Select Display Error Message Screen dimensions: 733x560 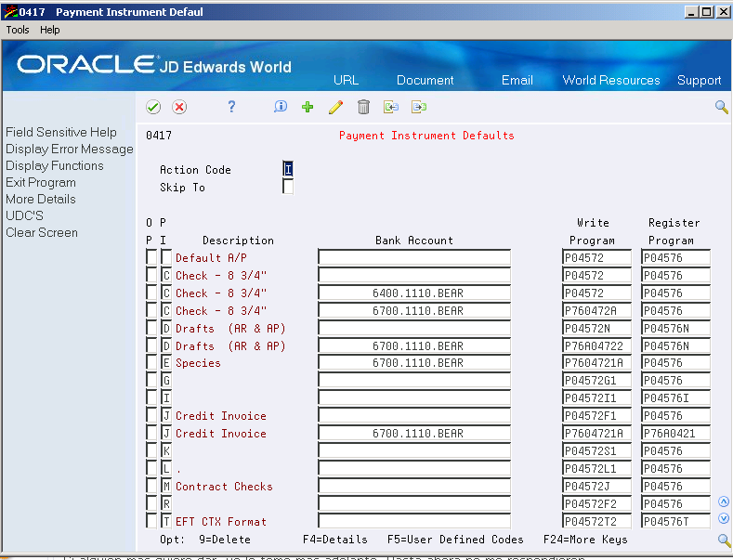tap(69, 150)
